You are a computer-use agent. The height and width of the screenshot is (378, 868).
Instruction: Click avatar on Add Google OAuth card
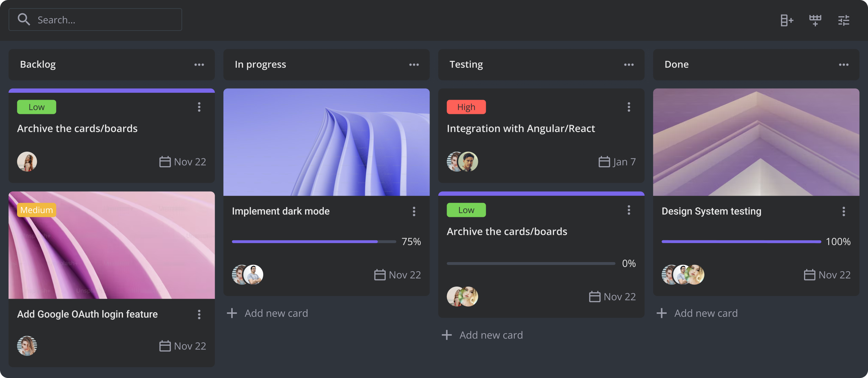click(27, 346)
